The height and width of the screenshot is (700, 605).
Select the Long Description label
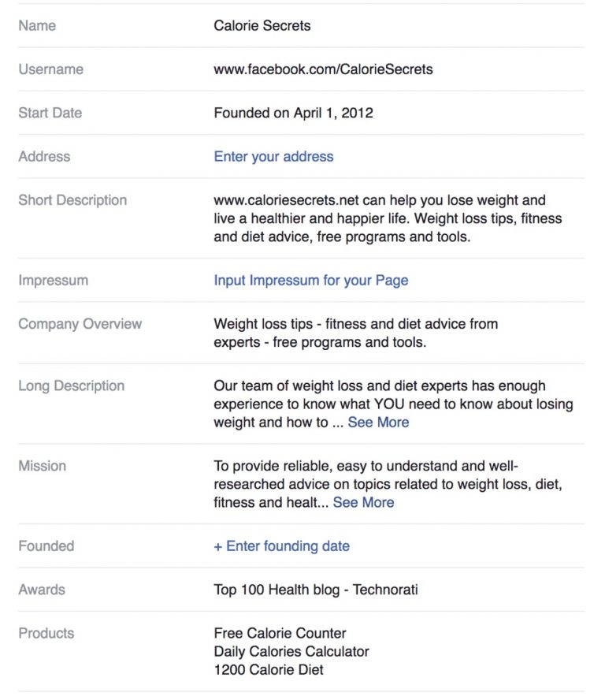pos(70,385)
